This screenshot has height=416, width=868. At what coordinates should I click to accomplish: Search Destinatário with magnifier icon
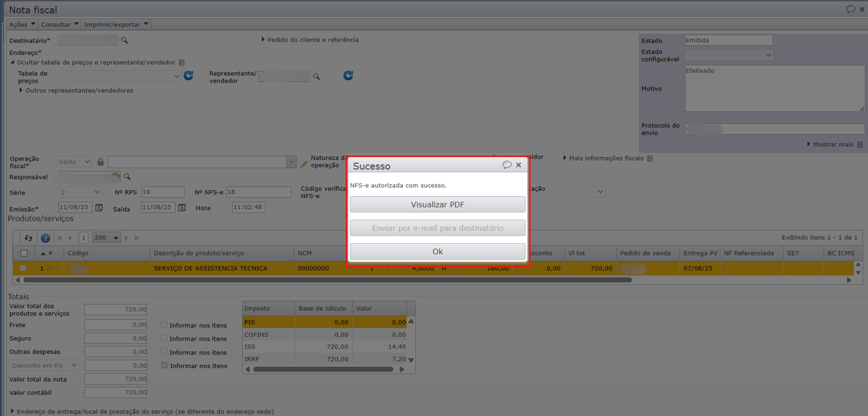pyautogui.click(x=124, y=41)
